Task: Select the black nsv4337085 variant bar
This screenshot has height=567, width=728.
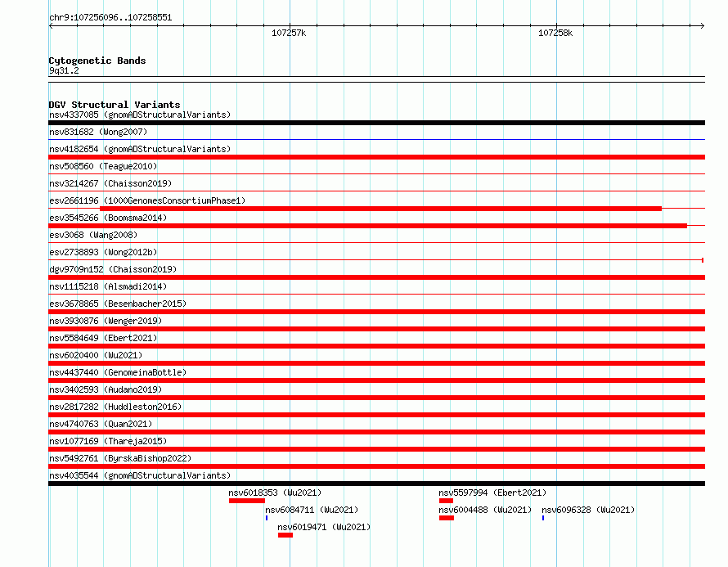Action: tap(376, 123)
